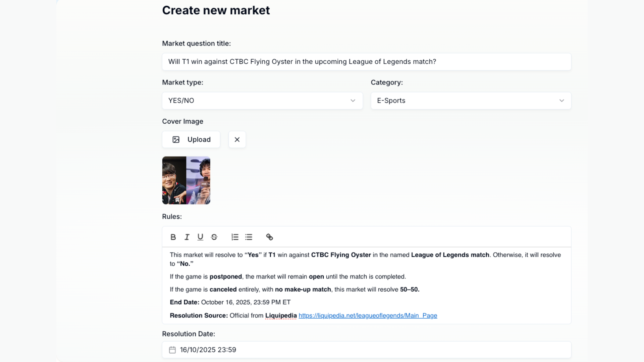Apply italic formatting in Rules toolbar
Viewport: 644px width, 362px height.
[187, 237]
